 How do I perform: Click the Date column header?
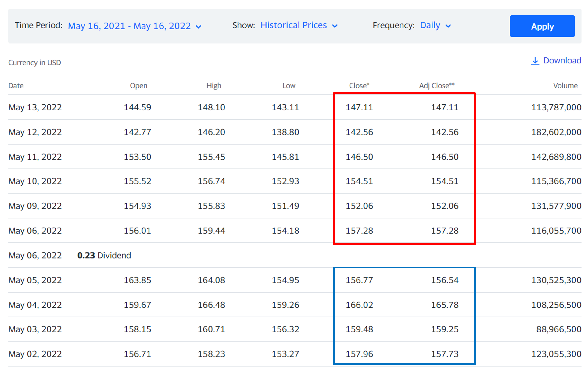pos(16,86)
